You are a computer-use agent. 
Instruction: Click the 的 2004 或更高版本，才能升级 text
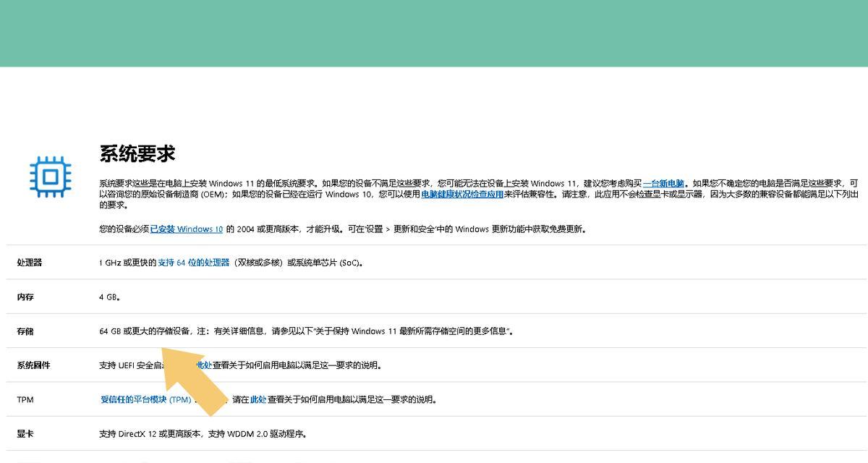[282, 229]
